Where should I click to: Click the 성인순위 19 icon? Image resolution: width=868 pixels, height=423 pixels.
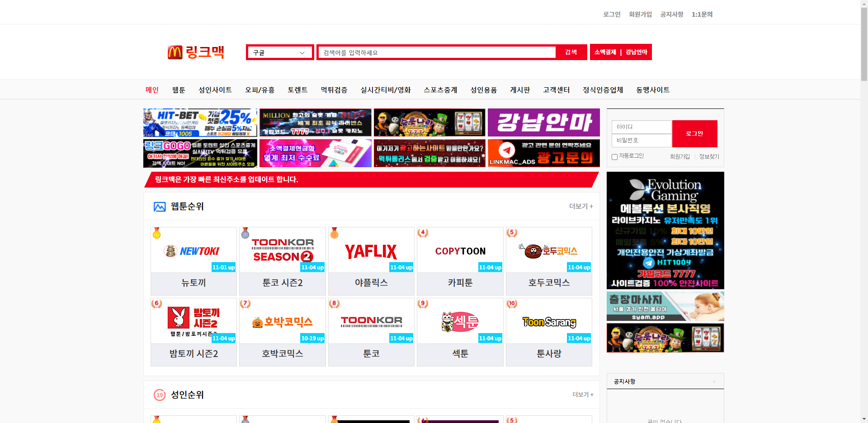pos(160,395)
